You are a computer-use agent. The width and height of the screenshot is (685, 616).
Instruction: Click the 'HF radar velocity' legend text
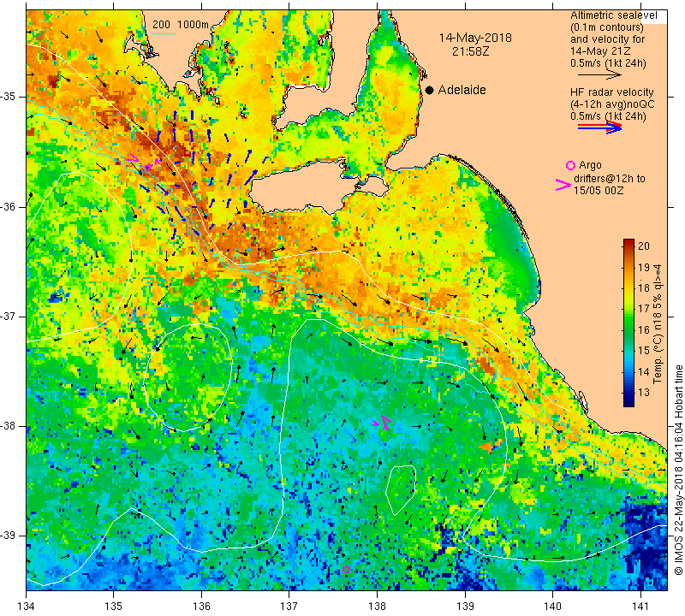pyautogui.click(x=611, y=92)
